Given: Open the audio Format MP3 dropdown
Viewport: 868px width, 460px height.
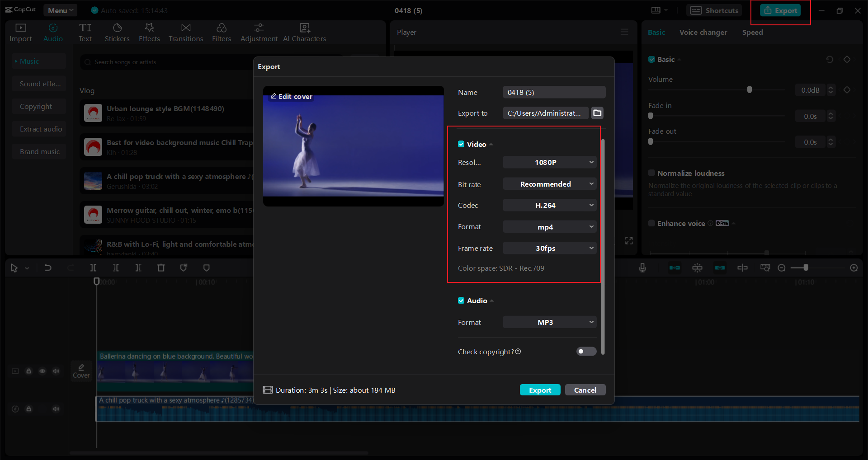Looking at the screenshot, I should tap(550, 322).
